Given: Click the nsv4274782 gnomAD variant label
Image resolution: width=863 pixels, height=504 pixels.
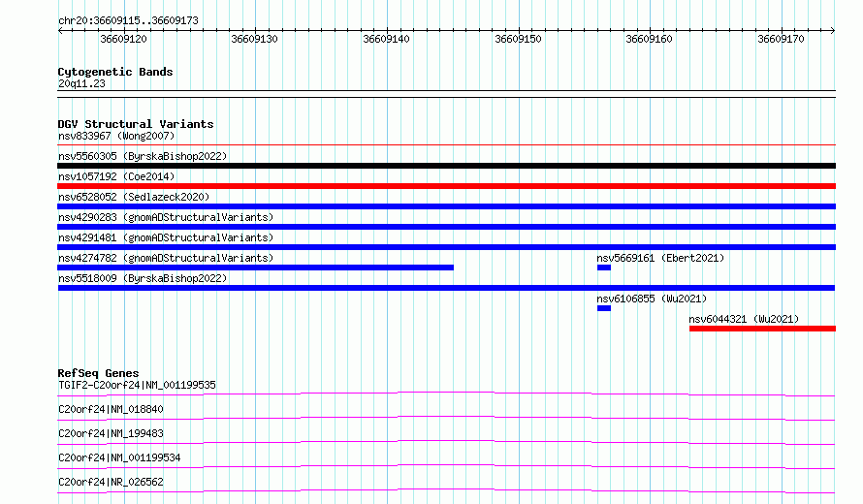Looking at the screenshot, I should pyautogui.click(x=166, y=258).
